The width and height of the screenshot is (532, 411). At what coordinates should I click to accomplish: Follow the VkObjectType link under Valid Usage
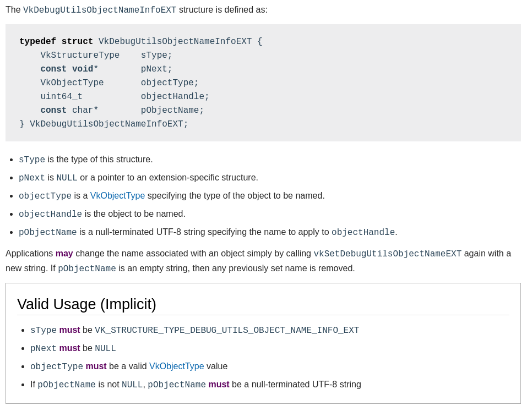click(176, 366)
